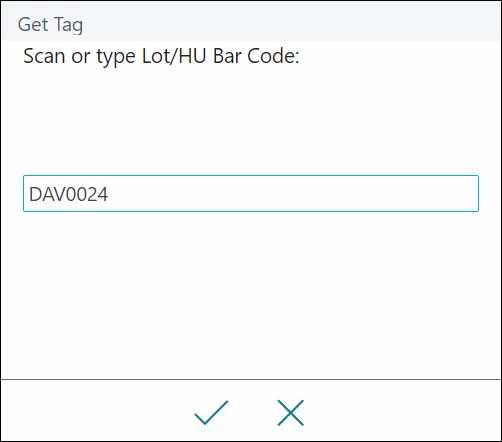Tap the check mark to get the tag
This screenshot has width=502, height=442.
coord(211,413)
